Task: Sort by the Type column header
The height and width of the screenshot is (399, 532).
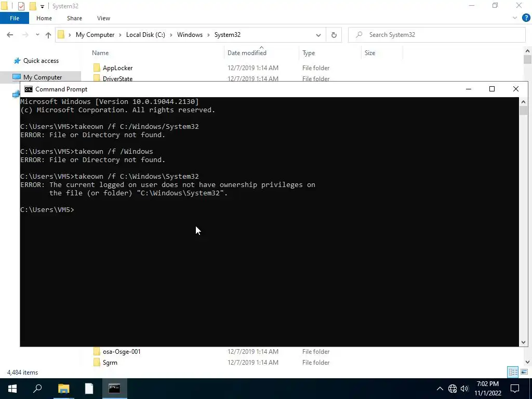Action: click(309, 53)
